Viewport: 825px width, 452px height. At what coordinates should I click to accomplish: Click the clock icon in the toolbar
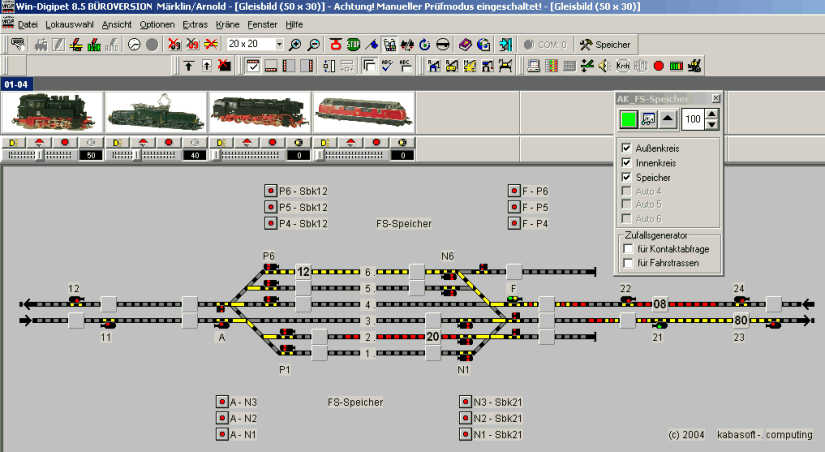click(134, 45)
